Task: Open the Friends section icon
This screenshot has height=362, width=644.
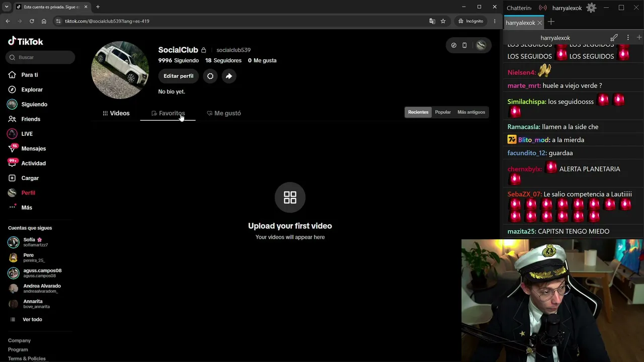Action: click(x=12, y=119)
